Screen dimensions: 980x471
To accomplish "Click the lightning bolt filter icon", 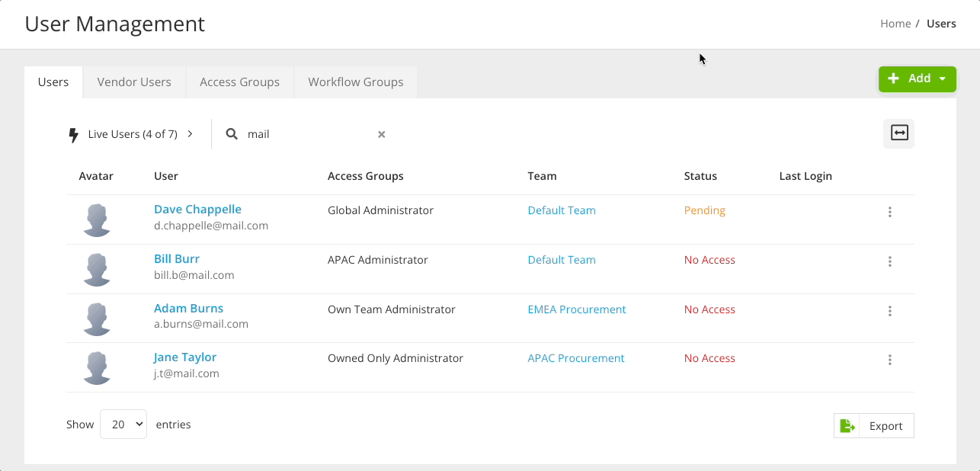I will [x=73, y=133].
